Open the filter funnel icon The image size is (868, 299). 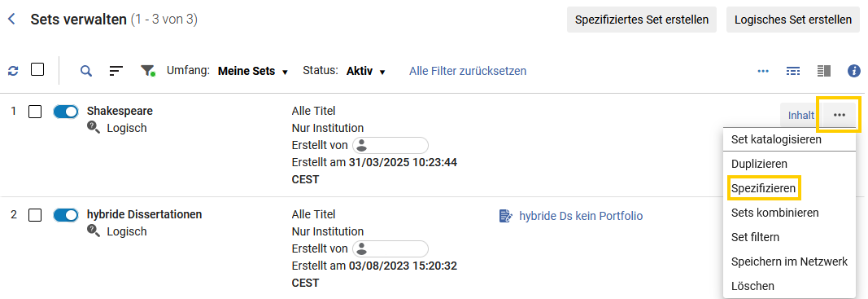coord(147,70)
